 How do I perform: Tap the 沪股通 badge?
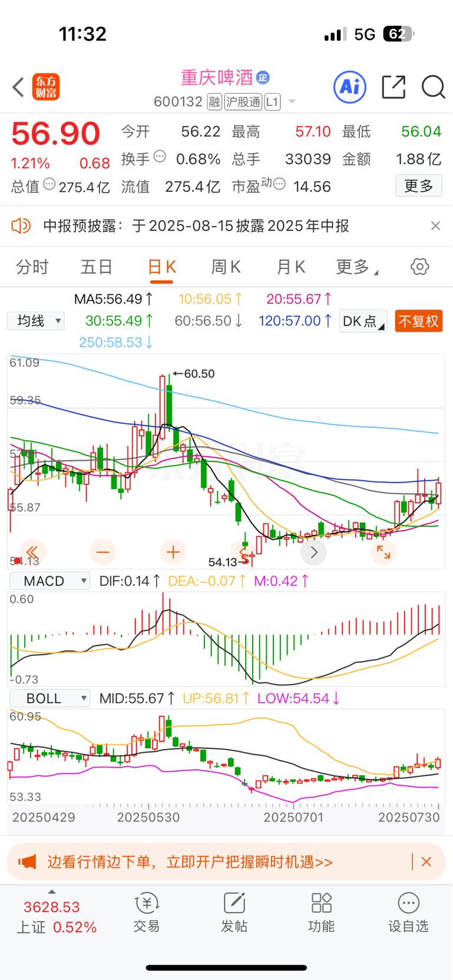(243, 102)
